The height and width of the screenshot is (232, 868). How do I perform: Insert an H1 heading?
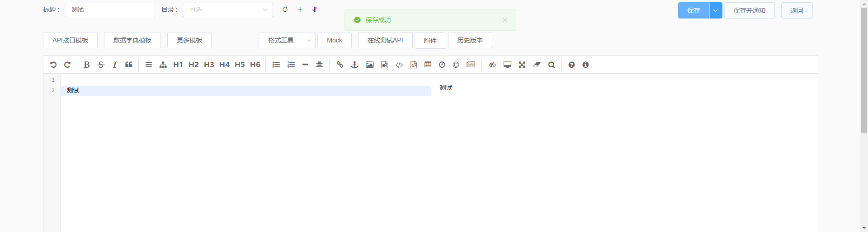tap(178, 65)
